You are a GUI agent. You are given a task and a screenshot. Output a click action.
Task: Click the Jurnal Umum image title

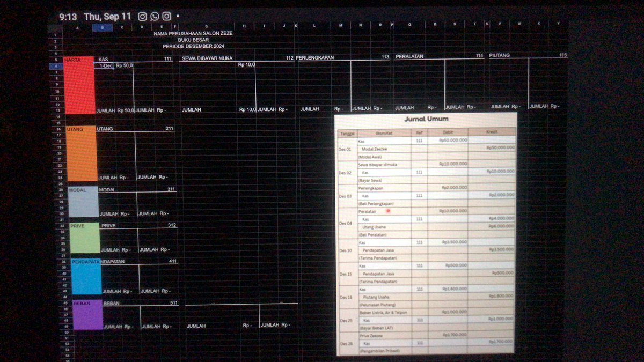[x=426, y=119]
